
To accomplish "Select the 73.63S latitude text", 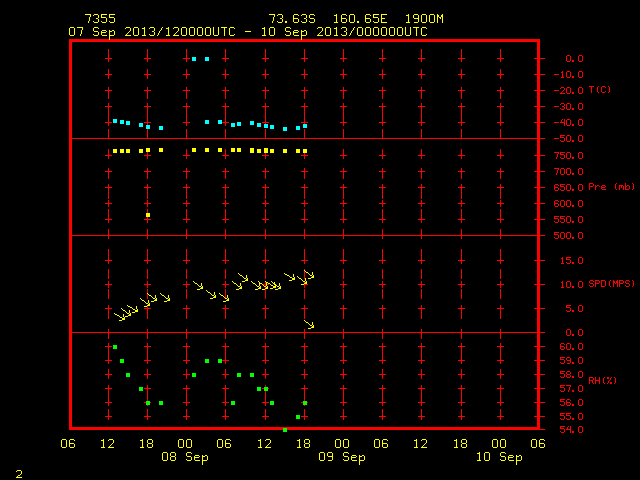I will pyautogui.click(x=292, y=19).
